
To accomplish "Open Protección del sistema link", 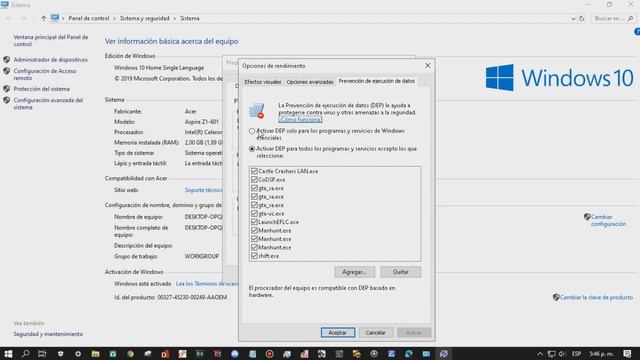I will pyautogui.click(x=42, y=89).
